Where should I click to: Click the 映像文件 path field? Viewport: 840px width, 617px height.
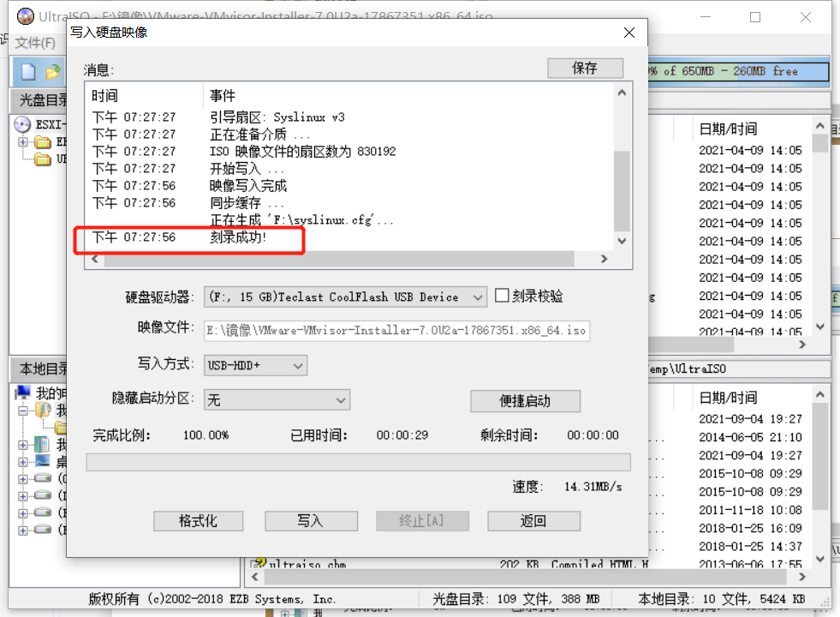[x=397, y=330]
